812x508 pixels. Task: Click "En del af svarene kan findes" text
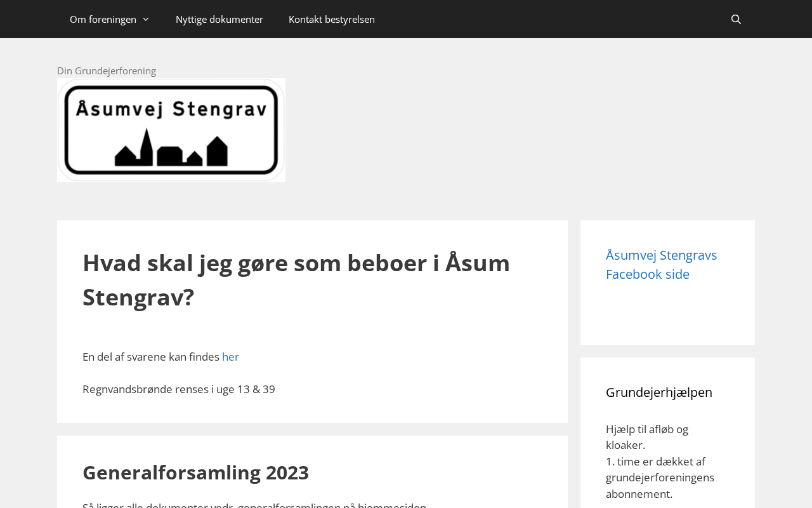(x=151, y=357)
